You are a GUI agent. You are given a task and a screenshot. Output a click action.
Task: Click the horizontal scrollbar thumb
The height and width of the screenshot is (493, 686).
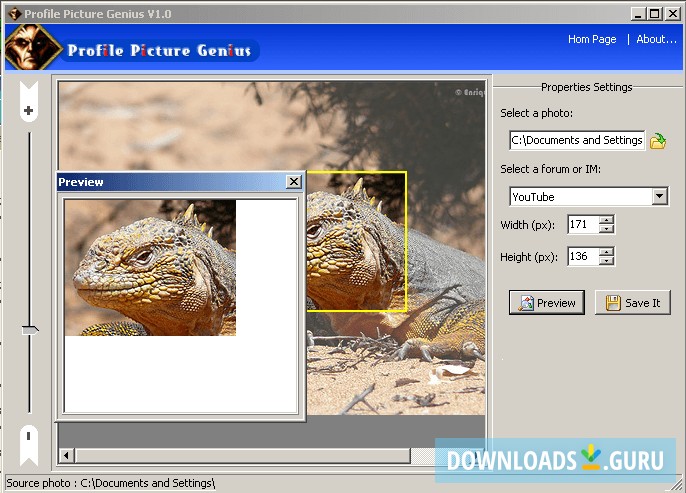pyautogui.click(x=243, y=455)
